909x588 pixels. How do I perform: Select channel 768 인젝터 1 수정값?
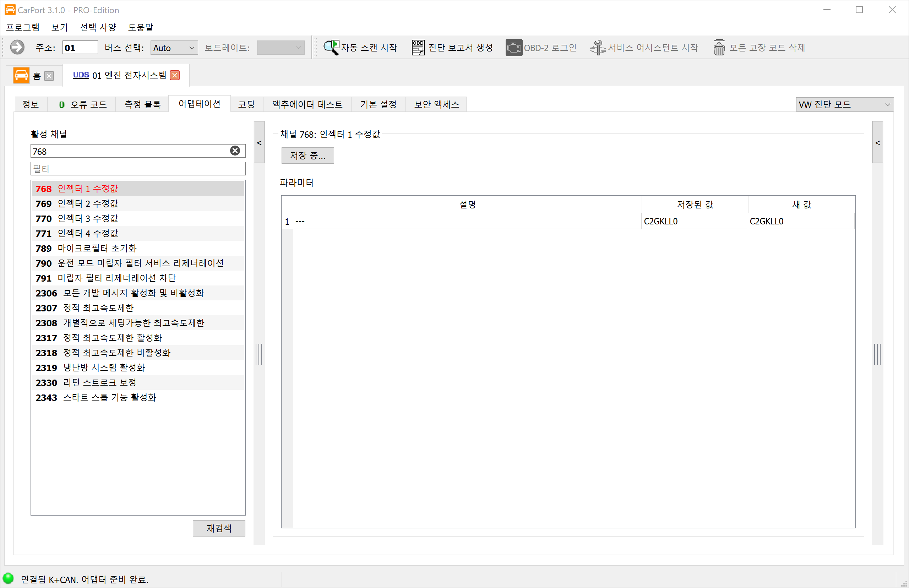[x=138, y=189]
